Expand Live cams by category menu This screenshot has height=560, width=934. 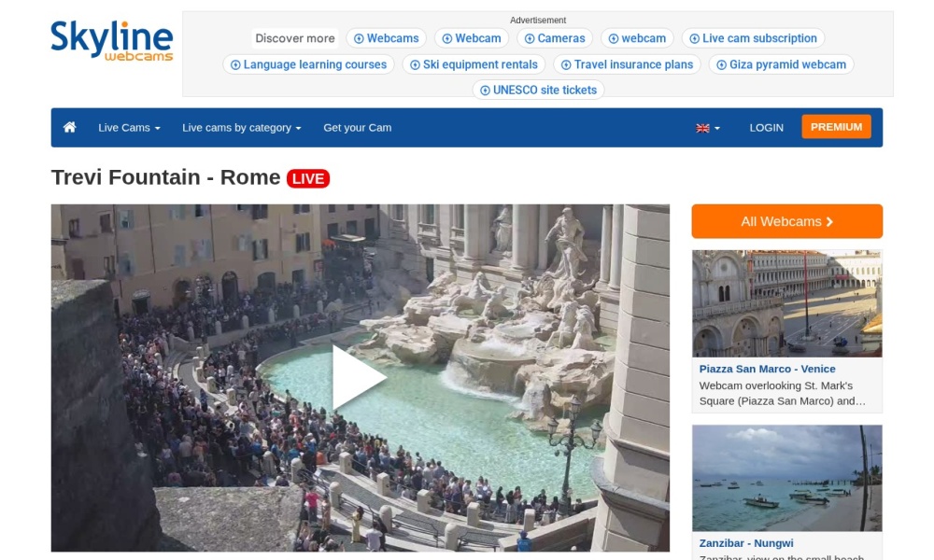pyautogui.click(x=241, y=128)
